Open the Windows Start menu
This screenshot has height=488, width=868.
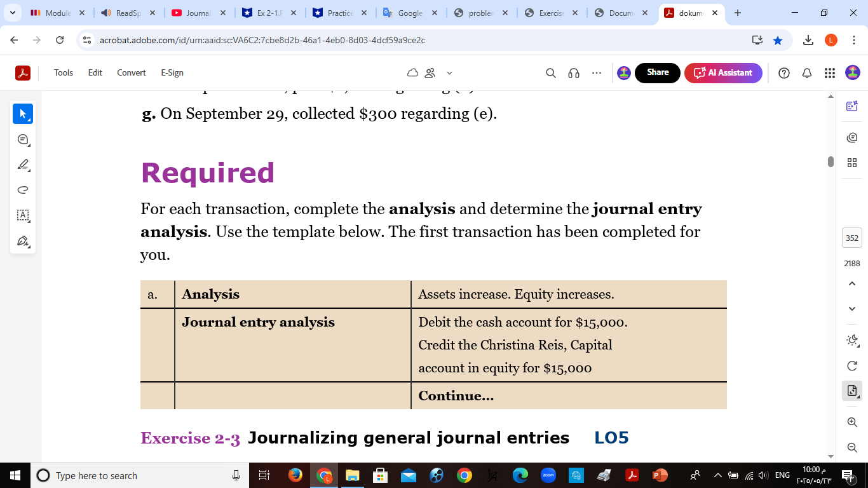click(15, 475)
